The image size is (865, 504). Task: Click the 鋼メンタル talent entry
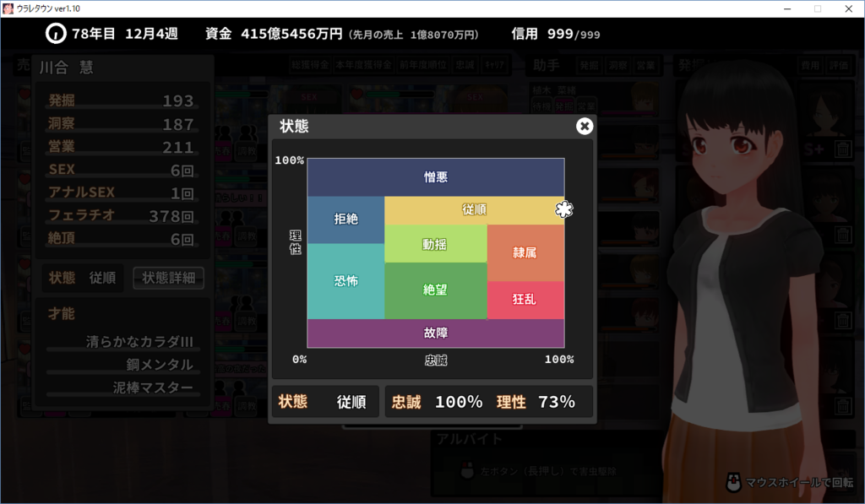pyautogui.click(x=160, y=365)
